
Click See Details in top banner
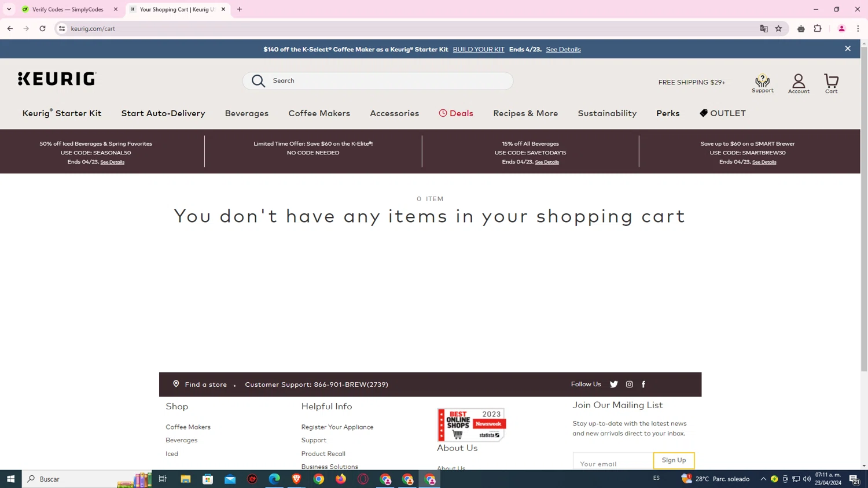pos(563,49)
